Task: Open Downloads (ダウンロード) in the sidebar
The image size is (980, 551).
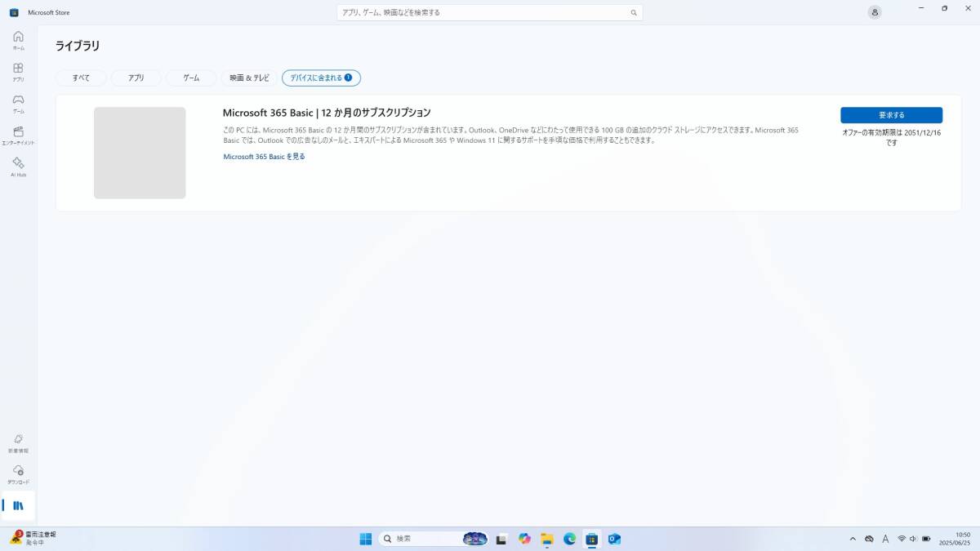Action: click(18, 474)
